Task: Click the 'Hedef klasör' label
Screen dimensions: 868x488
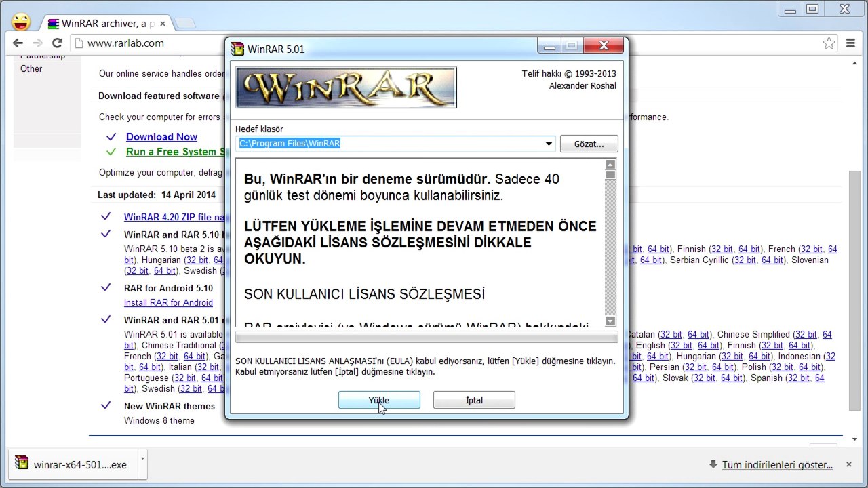Action: [259, 129]
